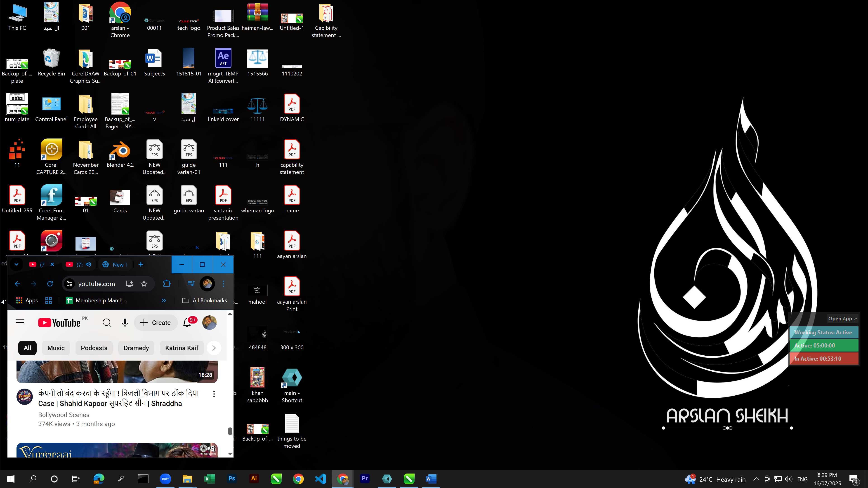
Task: Open Chrome media controls icon
Action: point(191,284)
